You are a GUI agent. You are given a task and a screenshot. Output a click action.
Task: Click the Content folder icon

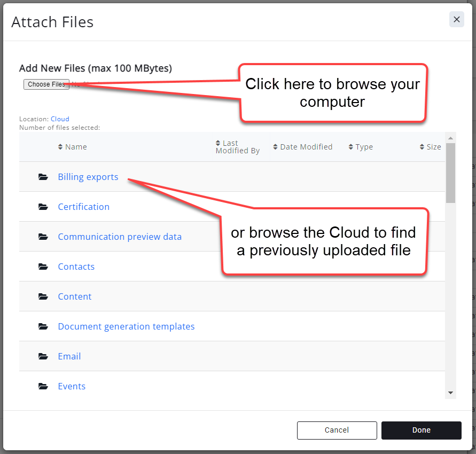pyautogui.click(x=43, y=297)
